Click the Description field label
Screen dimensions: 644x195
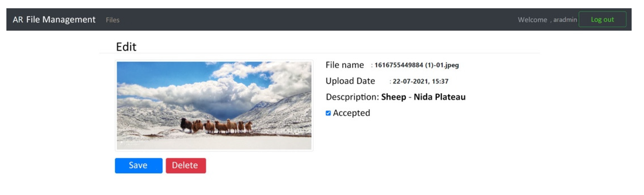[352, 97]
